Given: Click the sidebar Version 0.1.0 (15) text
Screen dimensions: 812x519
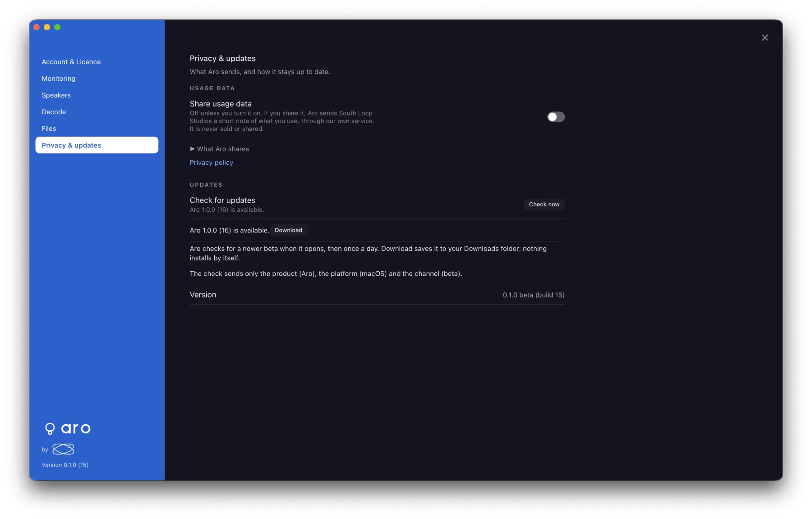Looking at the screenshot, I should coord(65,465).
